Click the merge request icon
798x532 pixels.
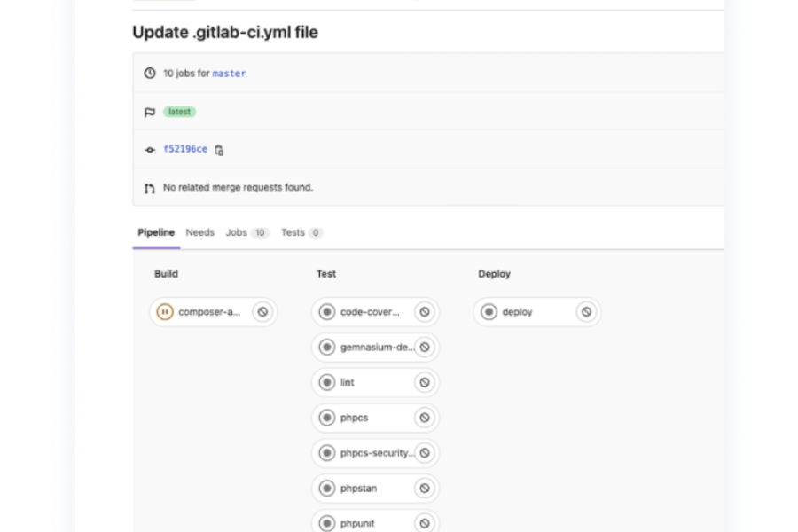point(149,188)
